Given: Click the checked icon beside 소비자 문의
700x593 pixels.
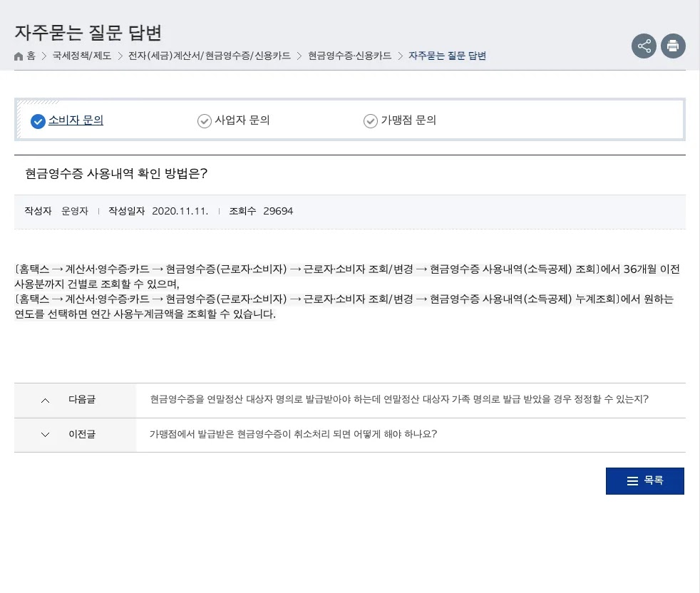Looking at the screenshot, I should point(38,121).
